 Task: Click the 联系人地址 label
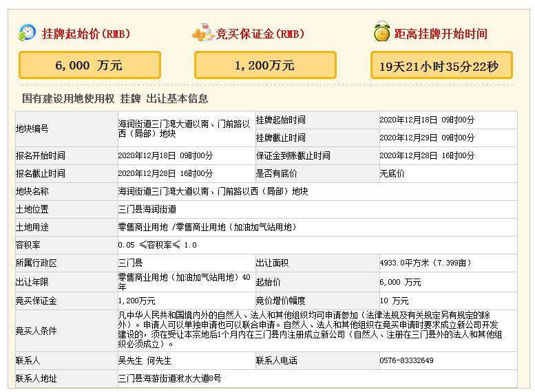36,379
